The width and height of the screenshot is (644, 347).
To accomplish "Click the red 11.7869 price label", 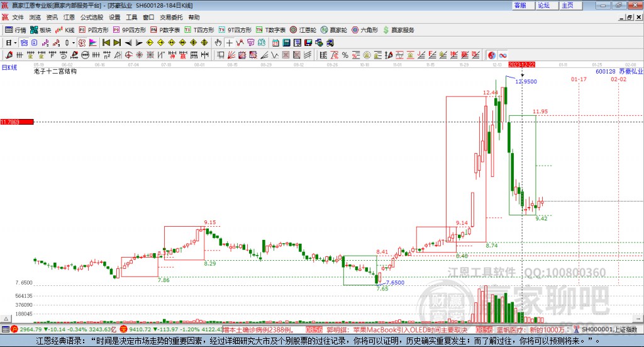I will pos(17,122).
